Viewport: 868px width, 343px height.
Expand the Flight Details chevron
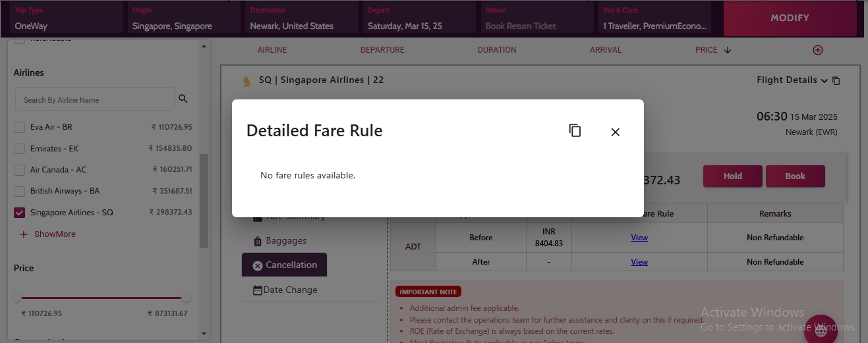pos(824,80)
